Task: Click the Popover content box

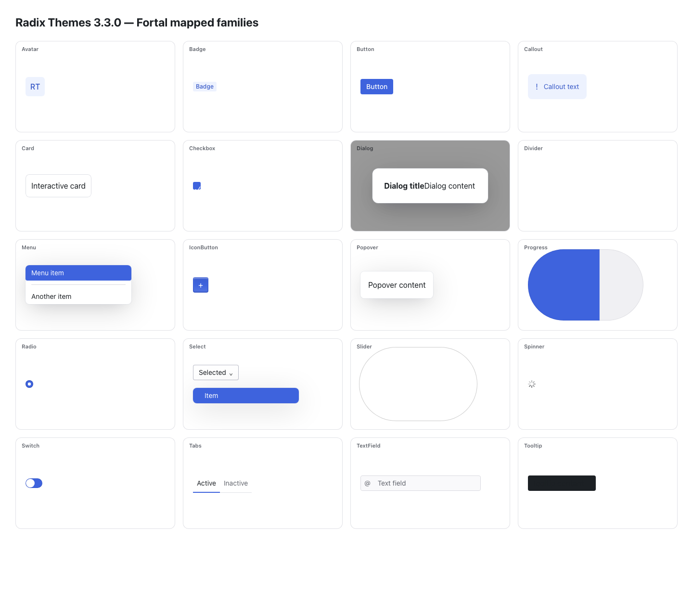Action: pos(397,285)
